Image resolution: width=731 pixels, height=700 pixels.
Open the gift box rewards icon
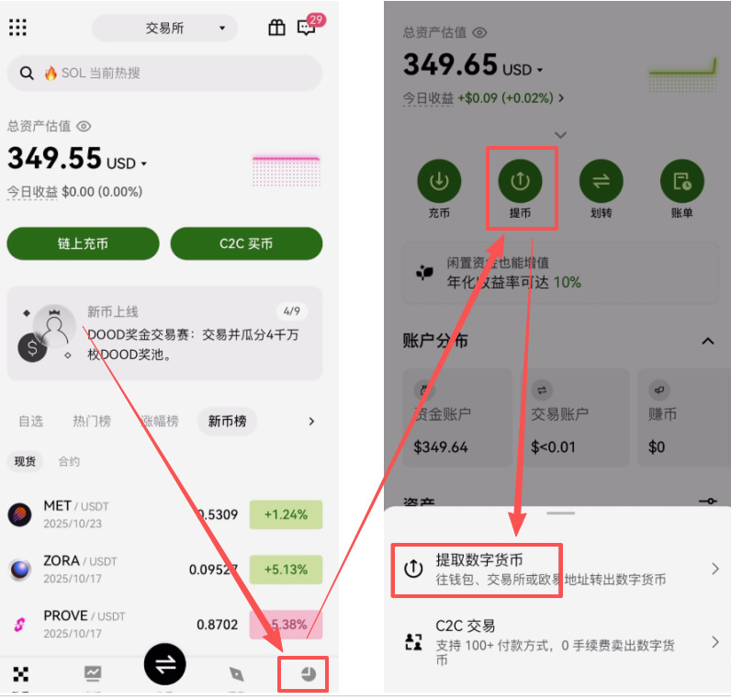point(276,28)
